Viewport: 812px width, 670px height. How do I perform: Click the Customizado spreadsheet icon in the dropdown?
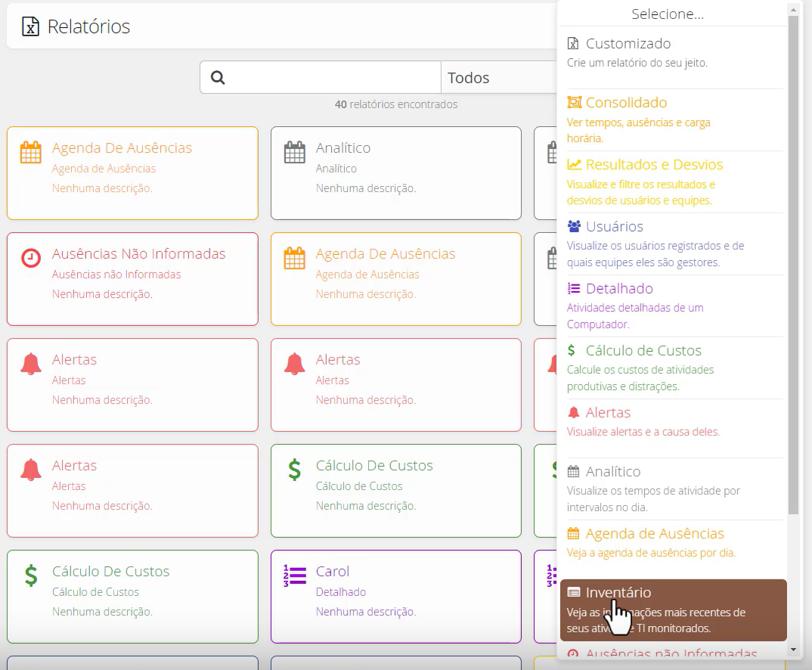573,44
